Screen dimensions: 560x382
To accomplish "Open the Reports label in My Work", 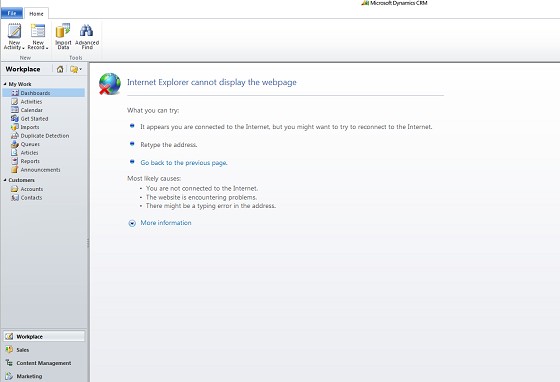I will (x=30, y=161).
